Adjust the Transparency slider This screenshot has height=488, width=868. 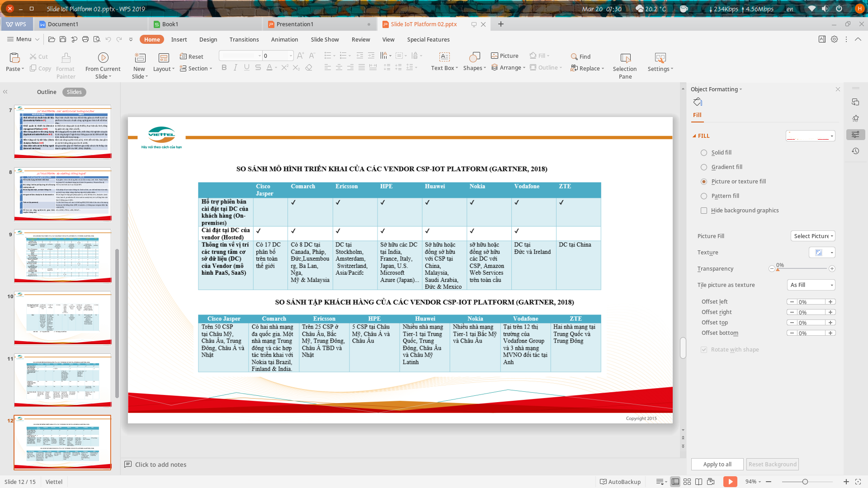pos(802,269)
